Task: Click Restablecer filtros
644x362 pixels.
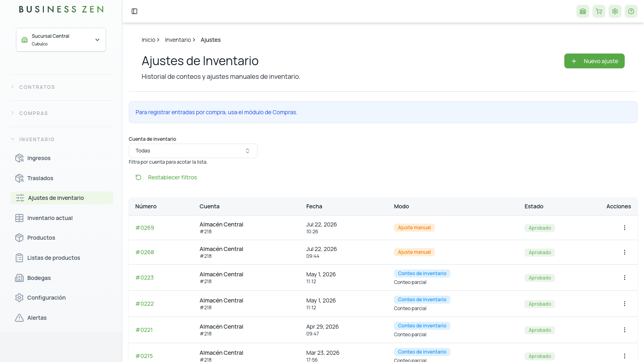Action: coord(166,177)
